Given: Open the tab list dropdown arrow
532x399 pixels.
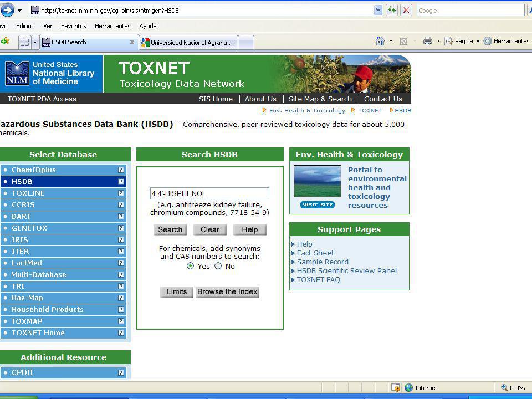Looking at the screenshot, I should click(x=35, y=43).
